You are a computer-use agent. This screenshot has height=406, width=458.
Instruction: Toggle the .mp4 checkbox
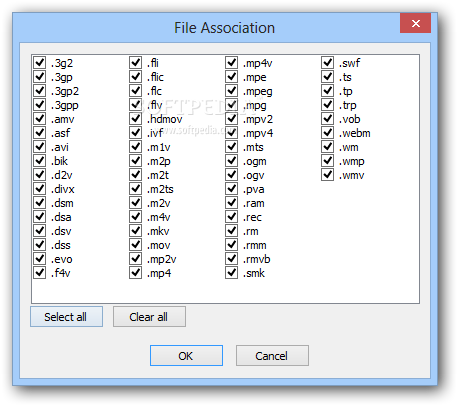coord(136,273)
